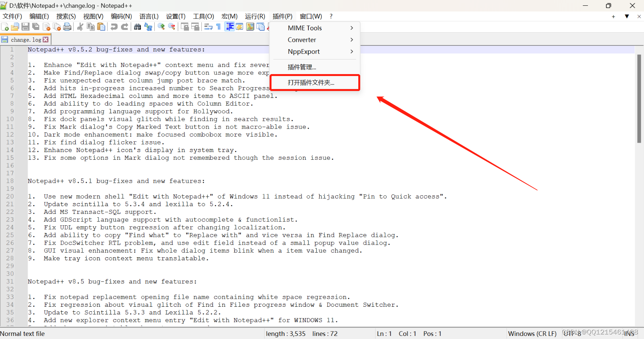Click the New file toolbar icon
Viewport: 644px width, 339px height.
click(5, 26)
